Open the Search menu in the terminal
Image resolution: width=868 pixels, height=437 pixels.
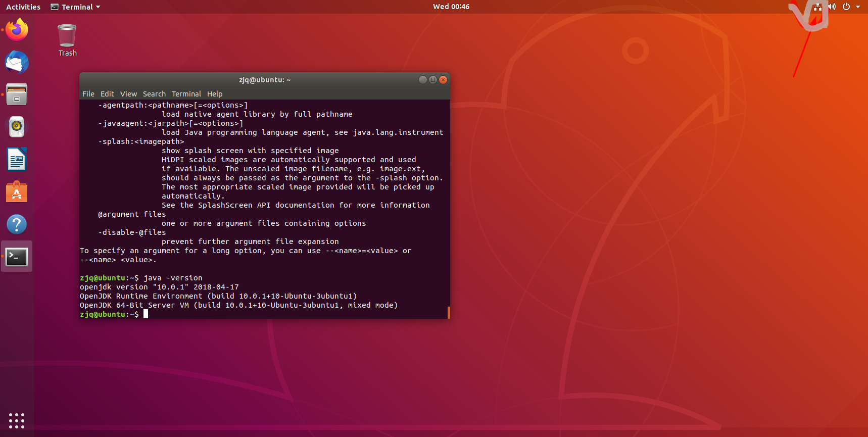point(154,94)
